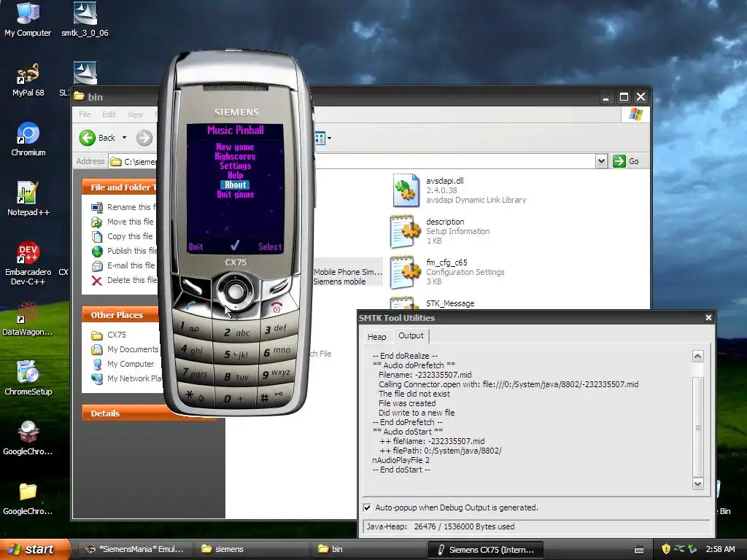
Task: Open GoogleChro... installer package icon
Action: coord(28,438)
